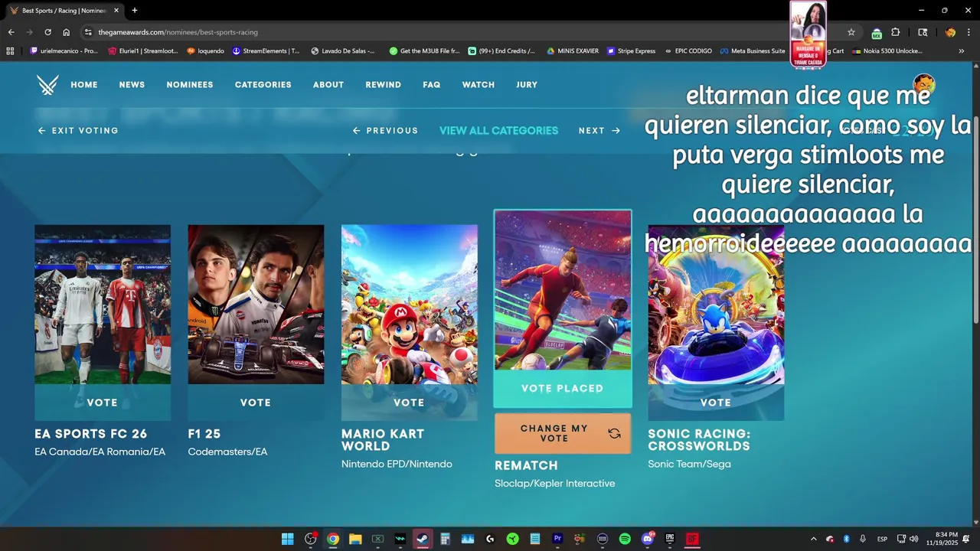Screen dimensions: 980x551
Task: Open the Chrome apps grid icon
Action: click(10, 51)
